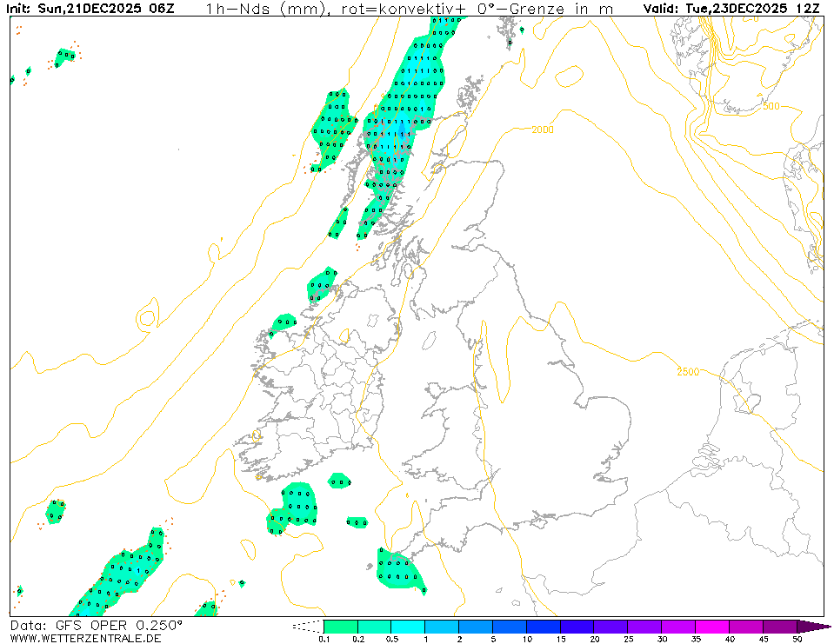Select the cyan 0.5–1 legend swatch

tap(408, 626)
